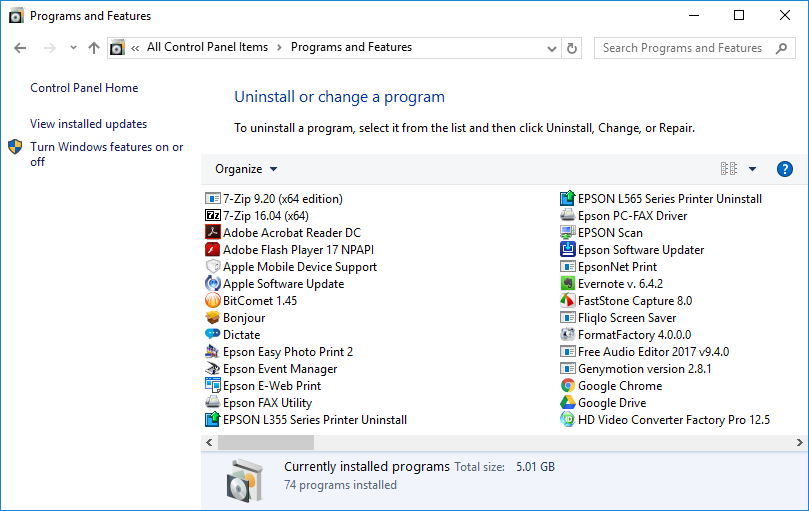This screenshot has width=809, height=511.
Task: Open recent locations dropdown arrow
Action: [73, 48]
